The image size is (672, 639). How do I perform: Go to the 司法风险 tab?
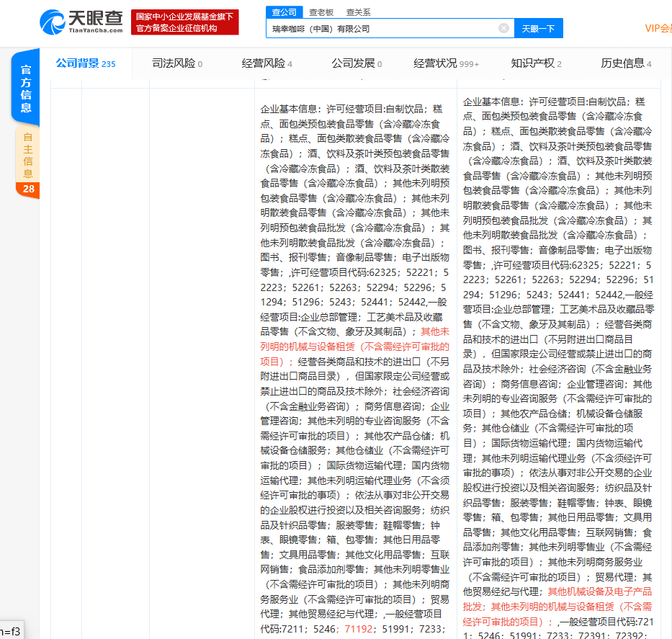pyautogui.click(x=176, y=63)
